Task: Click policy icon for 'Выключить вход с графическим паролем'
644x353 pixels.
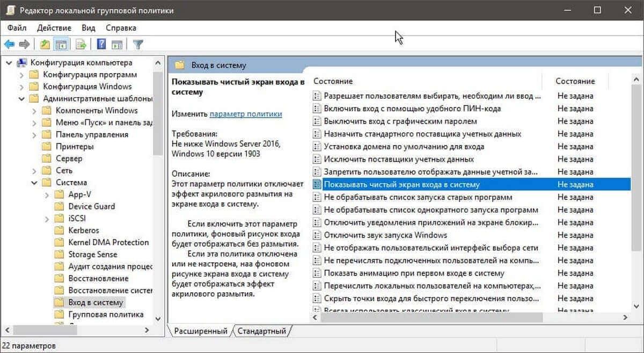Action: click(x=317, y=121)
